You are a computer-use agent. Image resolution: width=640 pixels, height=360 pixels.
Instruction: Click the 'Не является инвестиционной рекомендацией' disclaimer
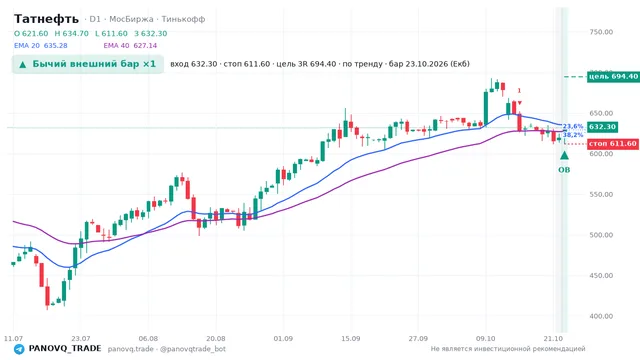coord(508,349)
